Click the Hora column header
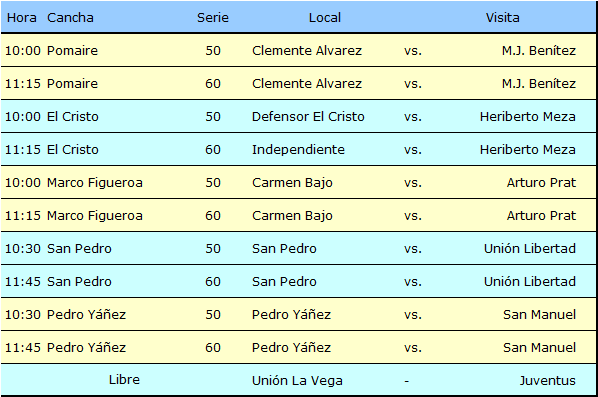Image resolution: width=598 pixels, height=397 pixels. [22, 18]
